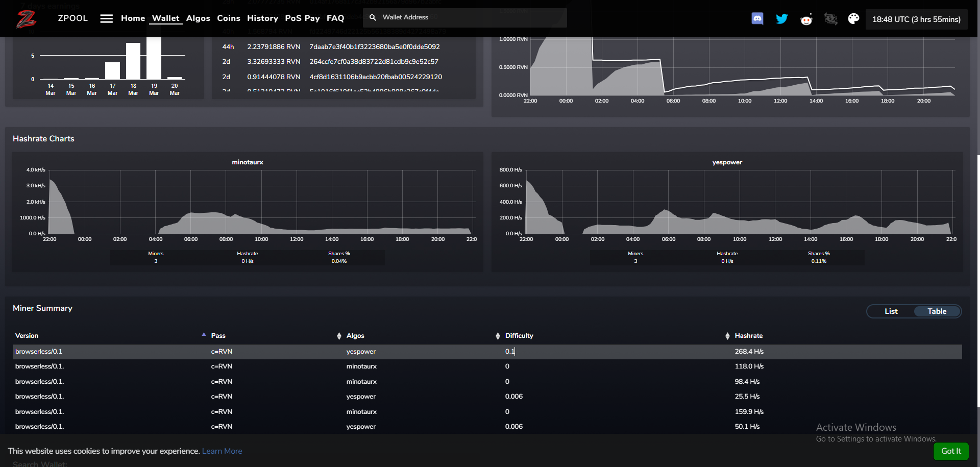This screenshot has width=980, height=467.
Task: Click the ZPOOL red Z logo
Action: pos(26,19)
